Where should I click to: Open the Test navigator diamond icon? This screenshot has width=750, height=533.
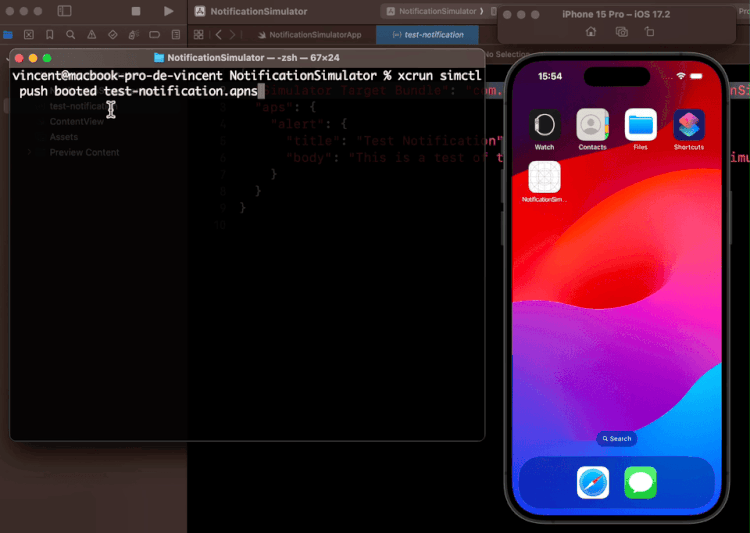(112, 34)
